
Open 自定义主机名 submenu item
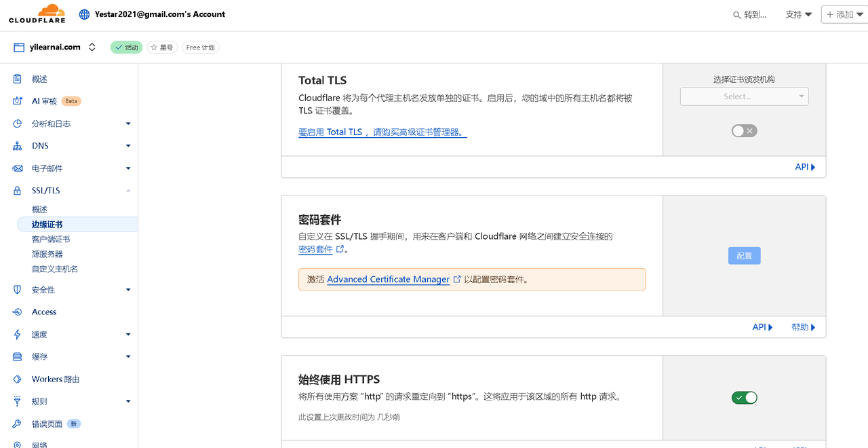[55, 269]
